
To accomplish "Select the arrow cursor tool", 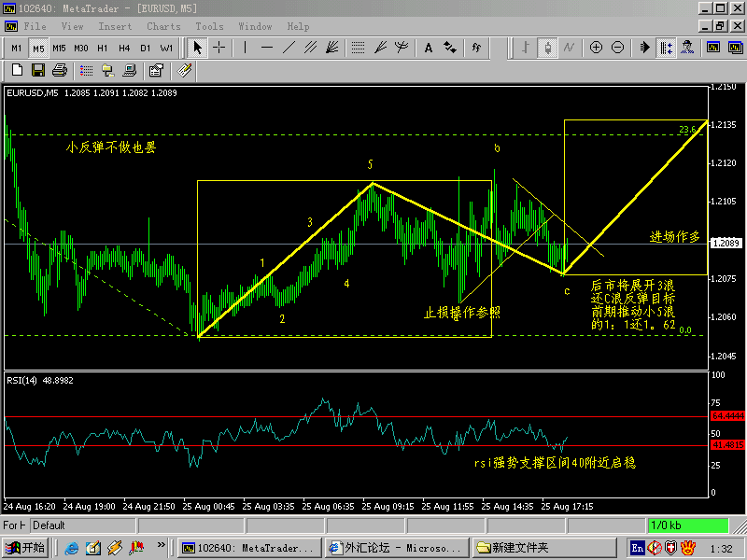I will 198,48.
